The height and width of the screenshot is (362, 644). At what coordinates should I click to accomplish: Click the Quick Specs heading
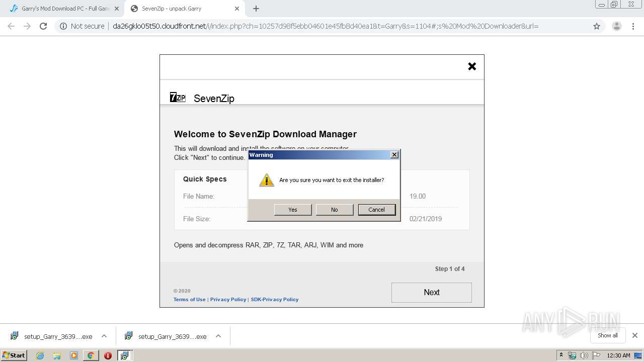[x=205, y=179]
